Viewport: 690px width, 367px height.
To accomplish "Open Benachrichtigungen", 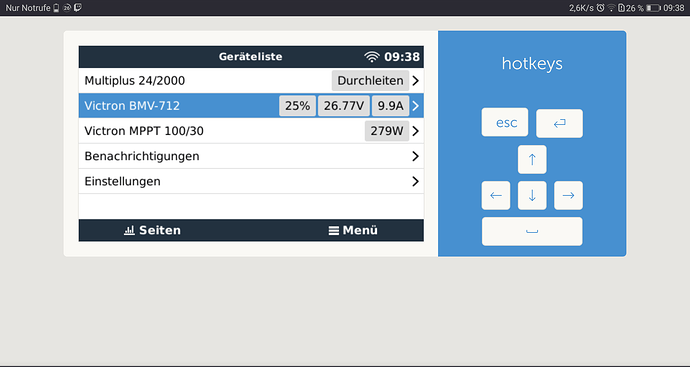I will click(251, 156).
